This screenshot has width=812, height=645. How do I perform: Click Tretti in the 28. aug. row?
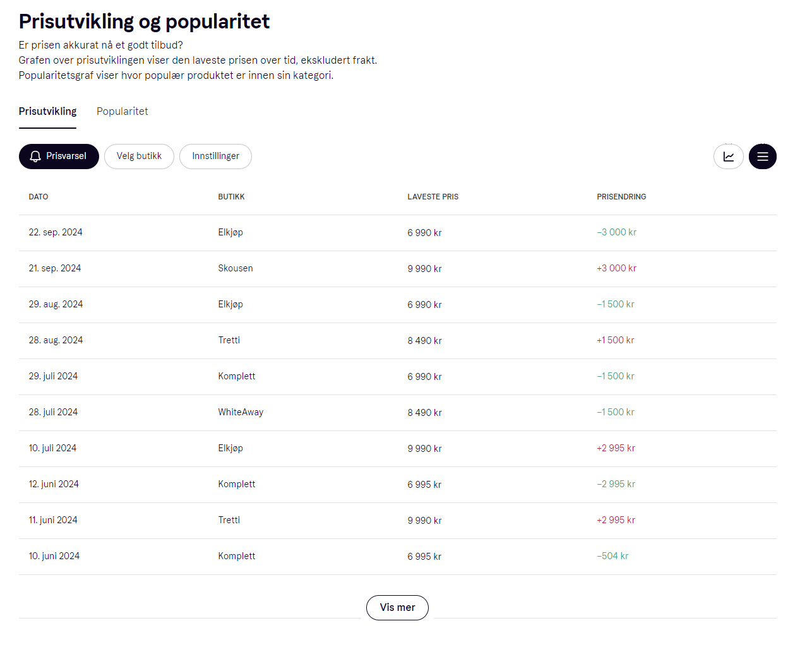(229, 340)
